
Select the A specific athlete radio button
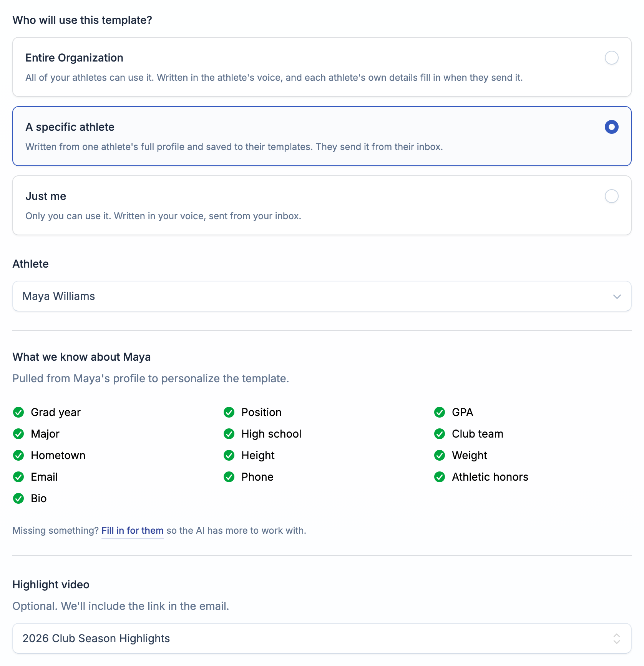point(611,127)
